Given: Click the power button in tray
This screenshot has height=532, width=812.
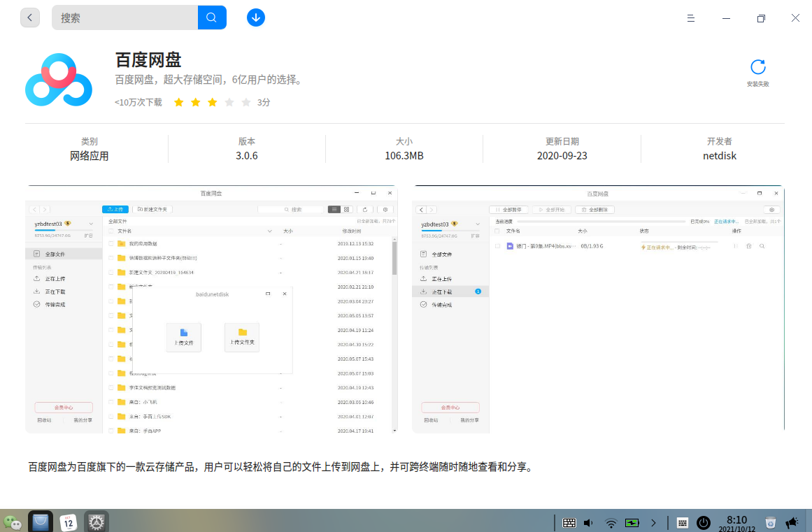Looking at the screenshot, I should click(704, 522).
